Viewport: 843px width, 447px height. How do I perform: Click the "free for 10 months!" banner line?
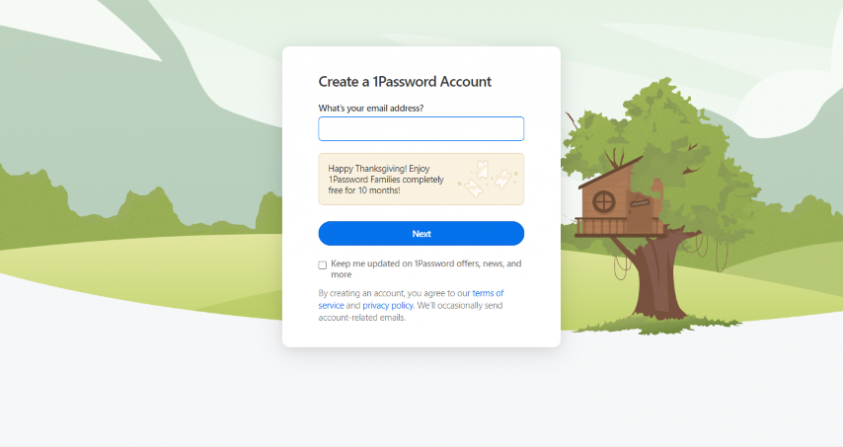click(x=364, y=190)
